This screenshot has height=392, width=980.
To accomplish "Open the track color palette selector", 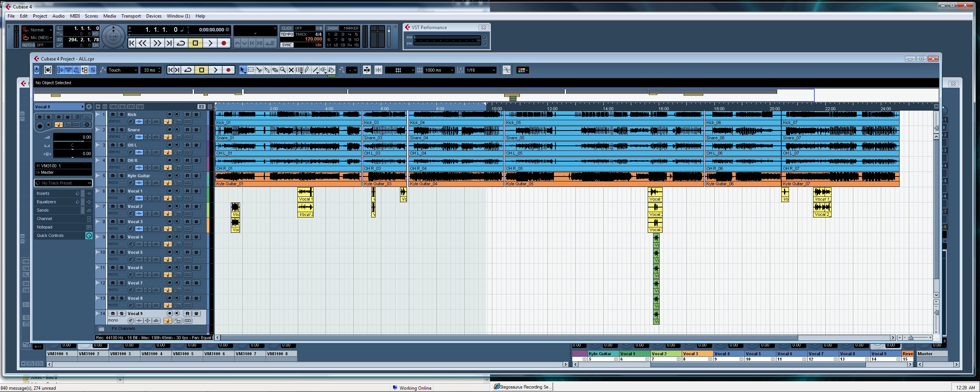I will pos(523,70).
